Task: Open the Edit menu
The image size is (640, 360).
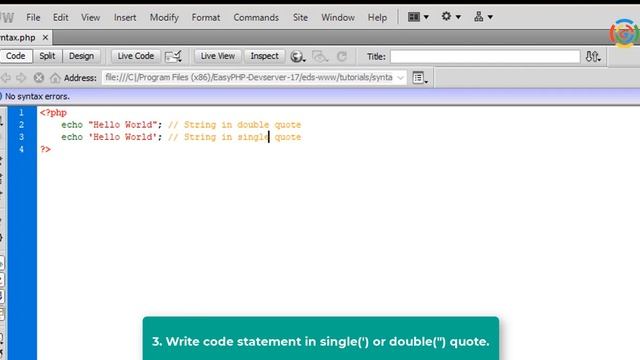Action: (60, 18)
